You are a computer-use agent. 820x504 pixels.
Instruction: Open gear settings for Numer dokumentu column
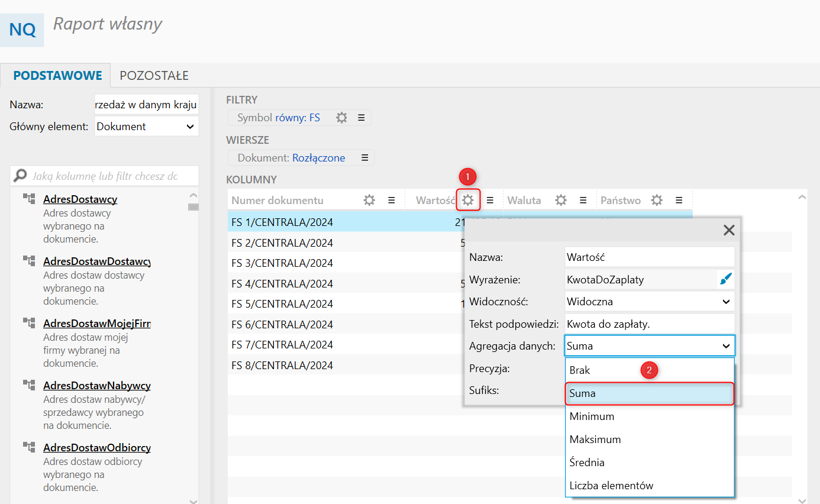click(369, 201)
